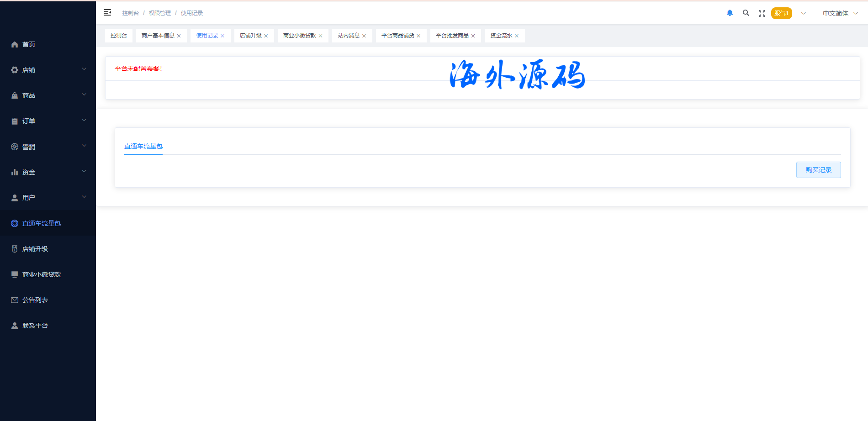The image size is (868, 421).
Task: Click the 购买记录 button
Action: (818, 170)
